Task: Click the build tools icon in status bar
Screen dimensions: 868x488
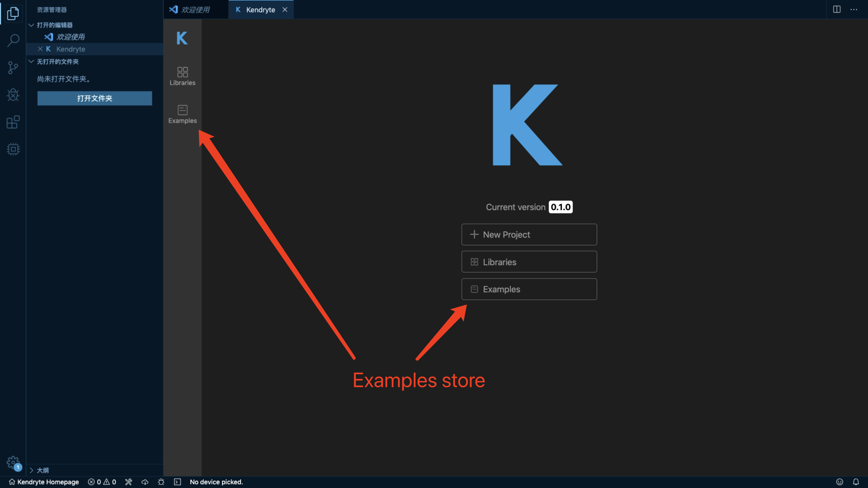Action: (x=129, y=482)
